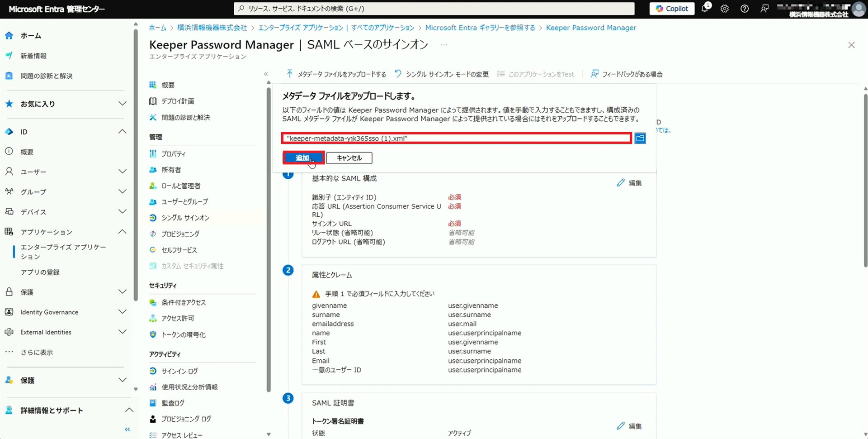Viewport: 868px width, 439px height.
Task: Open the Copilot button
Action: pyautogui.click(x=672, y=9)
